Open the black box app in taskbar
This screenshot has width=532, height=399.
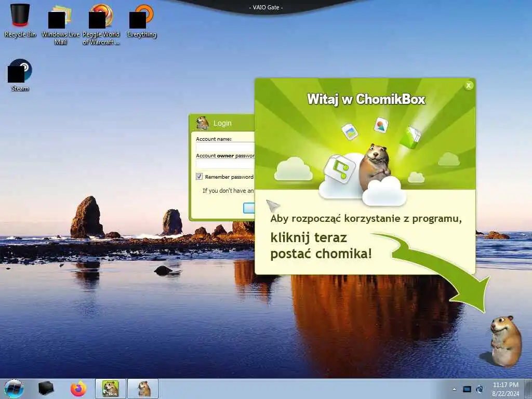46,389
